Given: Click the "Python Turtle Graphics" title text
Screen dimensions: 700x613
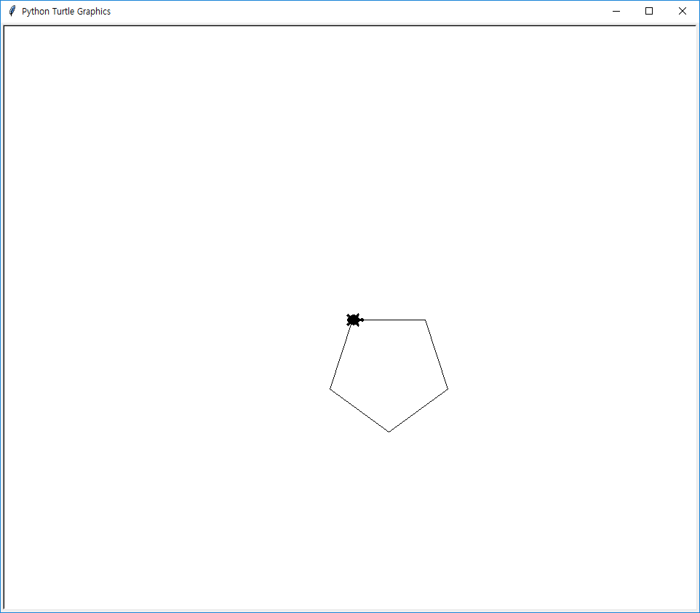Looking at the screenshot, I should click(x=66, y=12).
